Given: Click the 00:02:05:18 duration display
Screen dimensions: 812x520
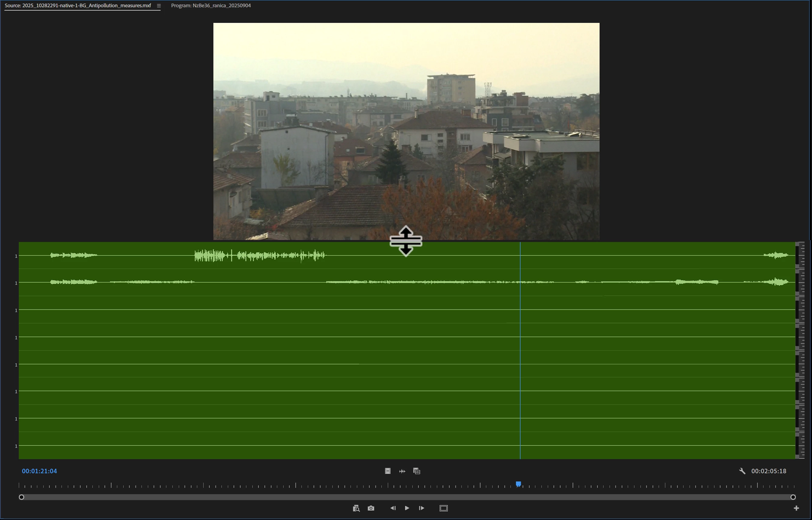Looking at the screenshot, I should 769,471.
